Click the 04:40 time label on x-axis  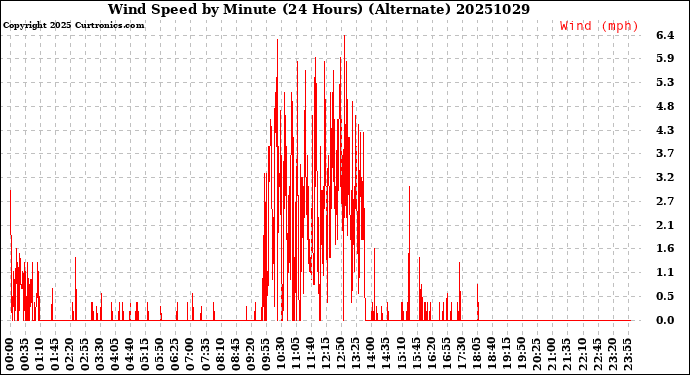130,355
